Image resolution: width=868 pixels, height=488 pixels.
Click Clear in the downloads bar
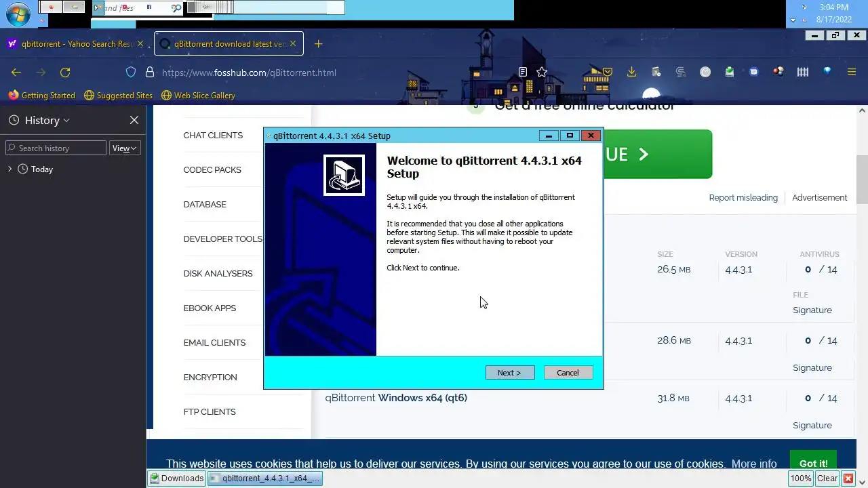(827, 479)
